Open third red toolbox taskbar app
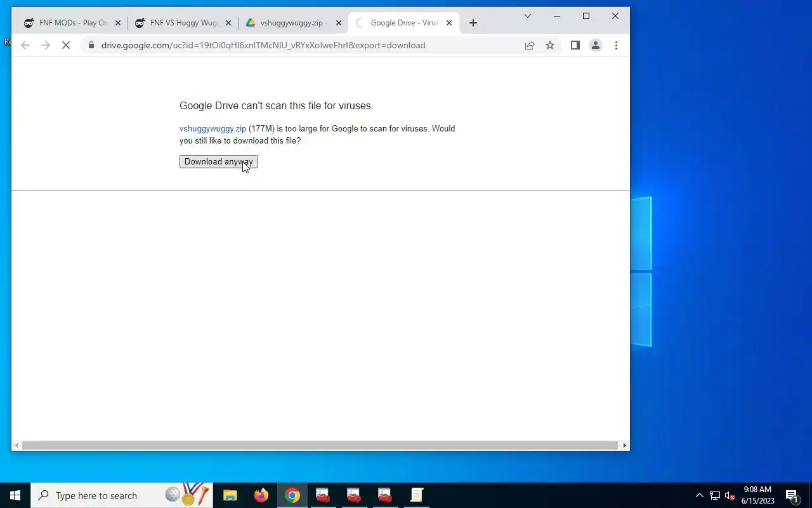This screenshot has width=812, height=508. pos(385,495)
